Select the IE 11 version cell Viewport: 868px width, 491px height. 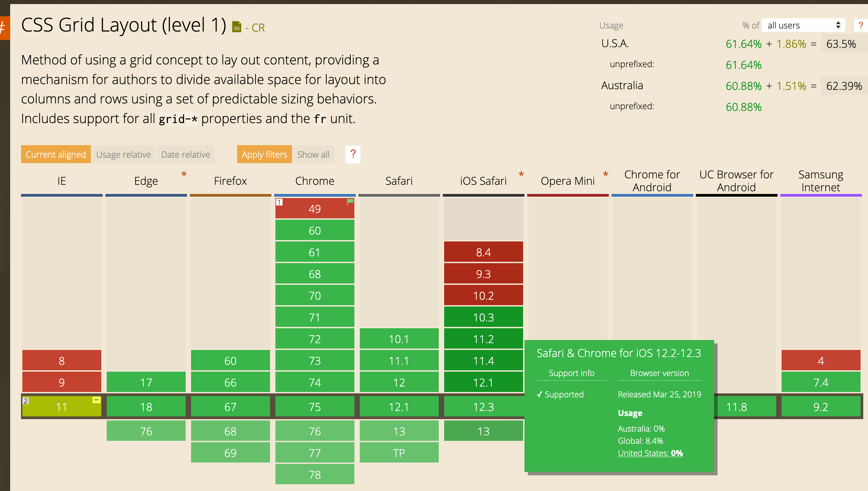pyautogui.click(x=62, y=407)
